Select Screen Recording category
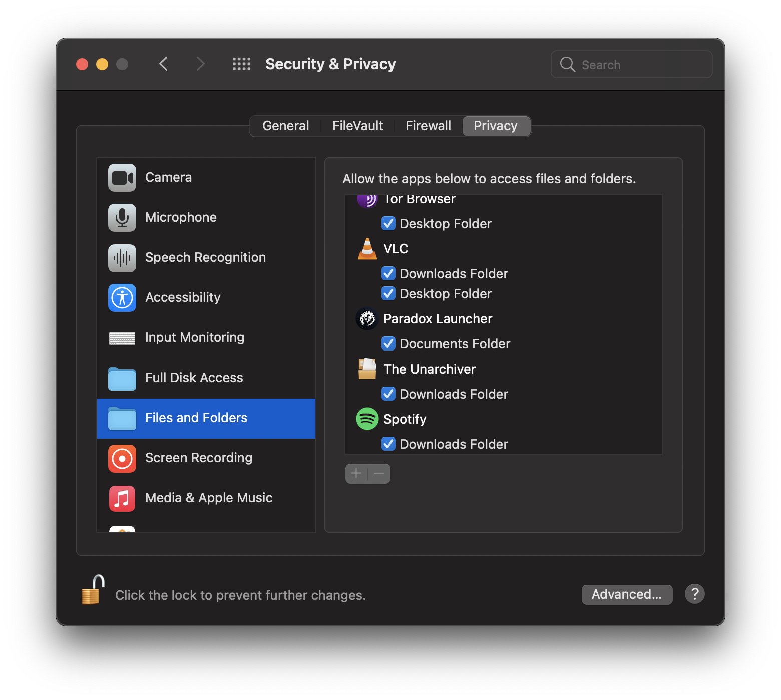The image size is (781, 700). click(x=206, y=458)
